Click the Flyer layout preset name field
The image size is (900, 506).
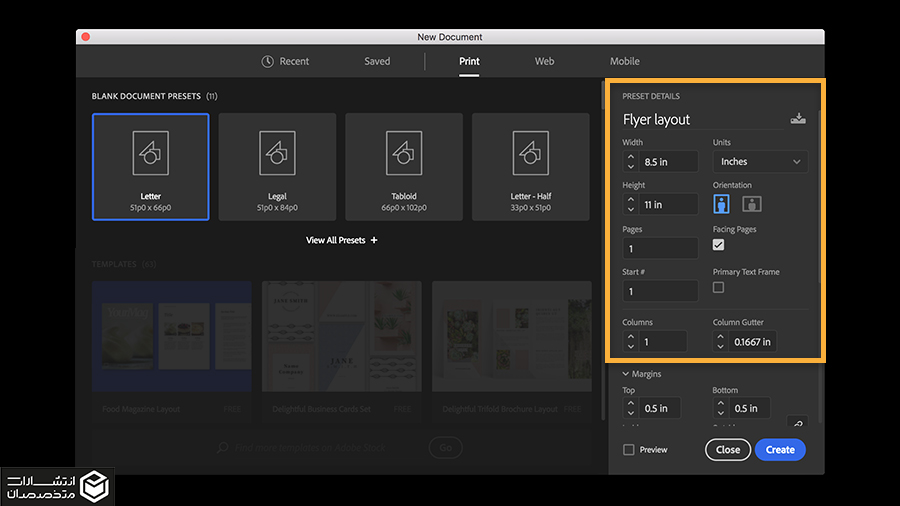click(x=703, y=119)
